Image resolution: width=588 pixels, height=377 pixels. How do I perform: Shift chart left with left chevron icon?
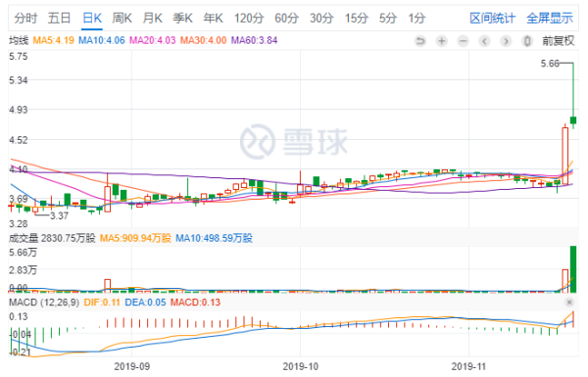pyautogui.click(x=484, y=40)
